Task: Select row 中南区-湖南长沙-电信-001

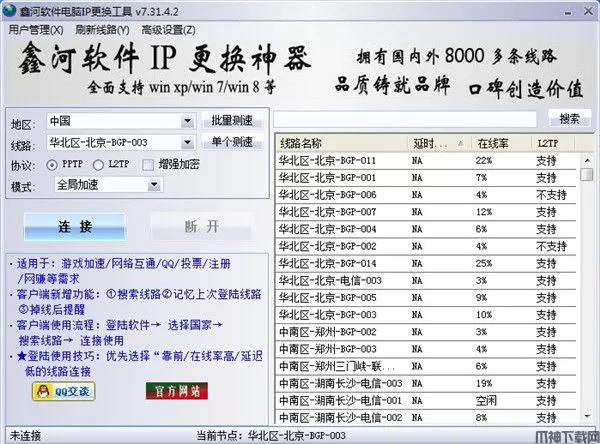Action: coord(426,401)
